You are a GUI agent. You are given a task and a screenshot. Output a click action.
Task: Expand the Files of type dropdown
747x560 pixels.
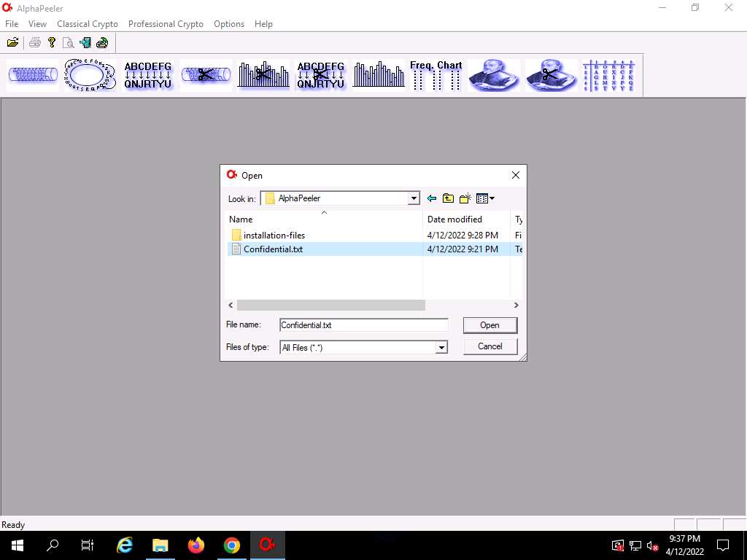coord(441,348)
